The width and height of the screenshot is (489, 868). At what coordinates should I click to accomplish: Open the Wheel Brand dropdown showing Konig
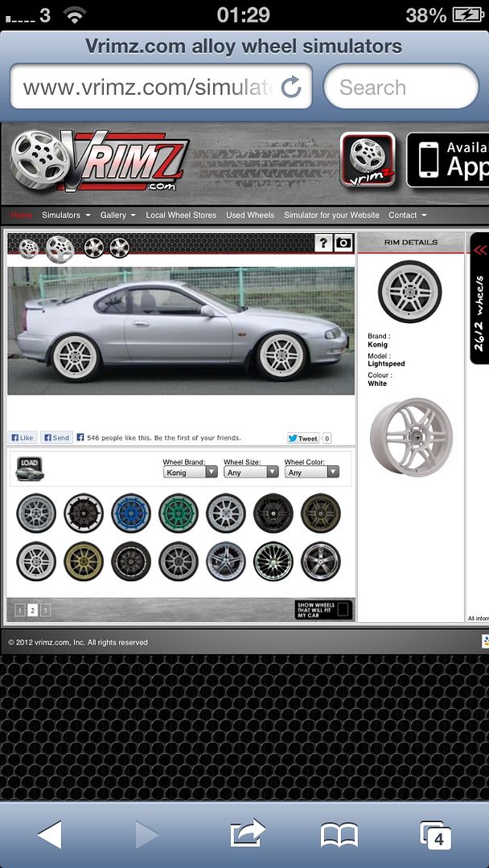pos(190,473)
